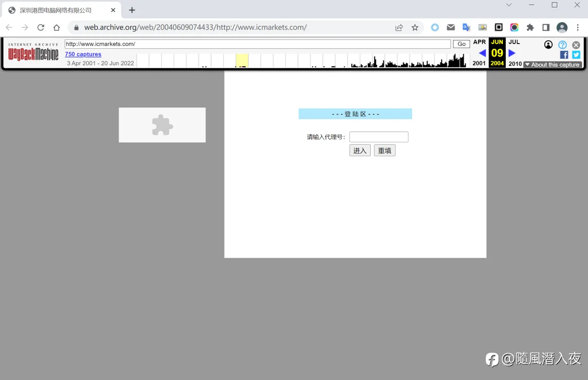Viewport: 588px width, 380px height.
Task: Focus the Wayback URL input field
Action: click(257, 44)
